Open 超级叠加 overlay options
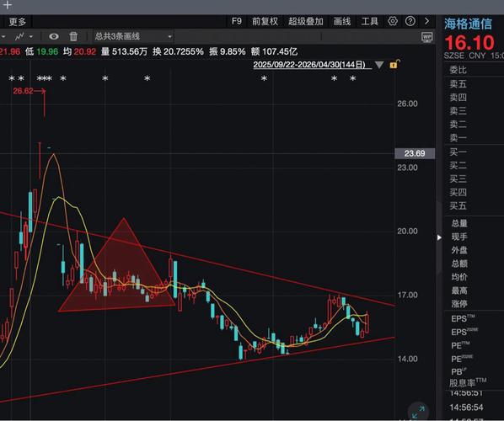The image size is (504, 421). coord(306,22)
